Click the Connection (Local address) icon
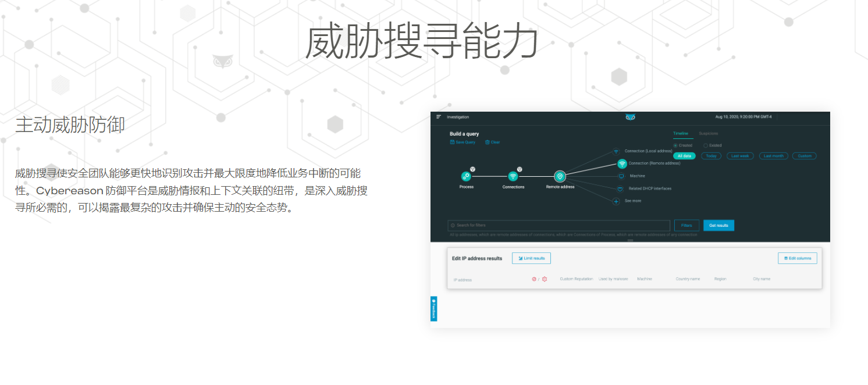868x385 pixels. (617, 151)
